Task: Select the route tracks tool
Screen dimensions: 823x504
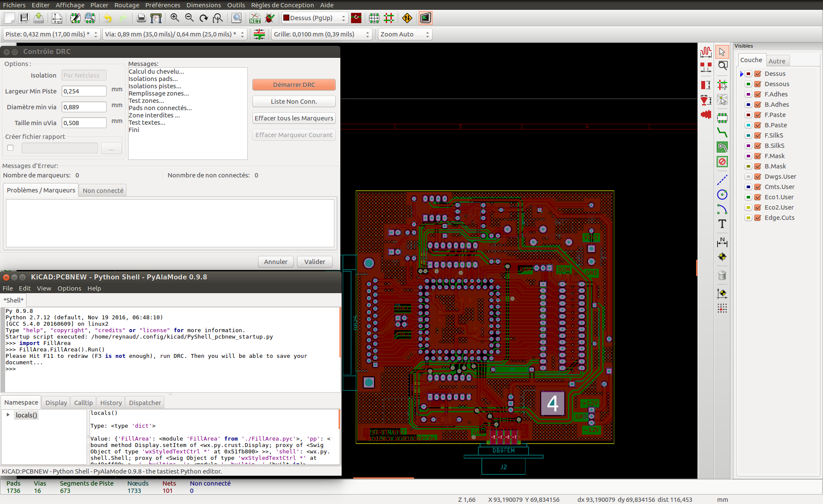Action: click(x=722, y=132)
